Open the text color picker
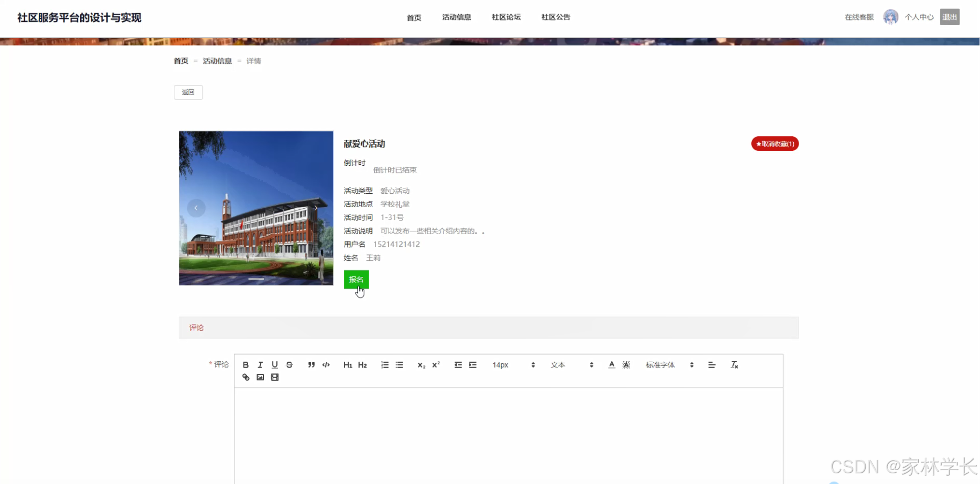 coord(611,364)
